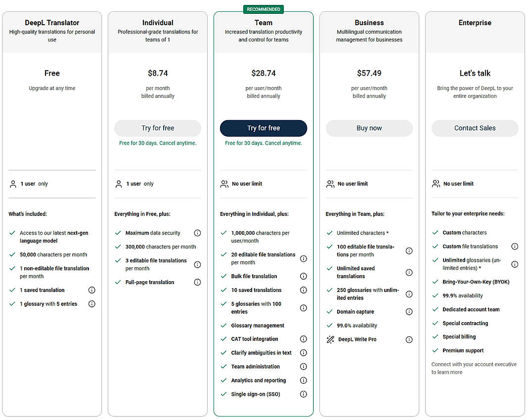
Task: Open info tooltip for "1 glossary with 5 entries"
Action: point(92,304)
